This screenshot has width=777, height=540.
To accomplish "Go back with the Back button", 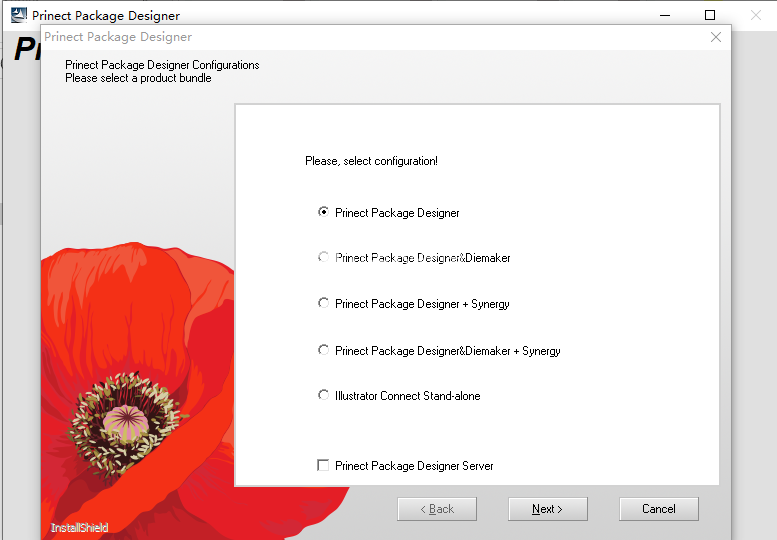I will [x=436, y=509].
